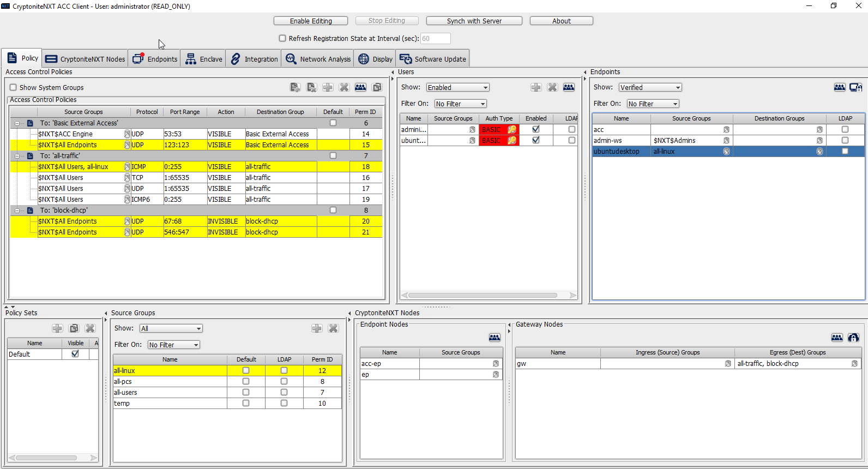The height and width of the screenshot is (469, 868).
Task: Open the Endpoints Show dropdown set to Verified
Action: [x=650, y=87]
